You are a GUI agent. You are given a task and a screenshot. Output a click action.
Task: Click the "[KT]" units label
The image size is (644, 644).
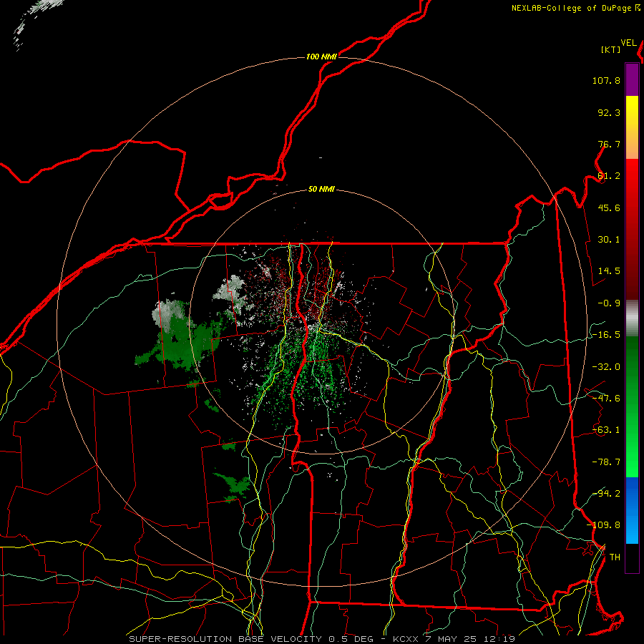coord(611,49)
